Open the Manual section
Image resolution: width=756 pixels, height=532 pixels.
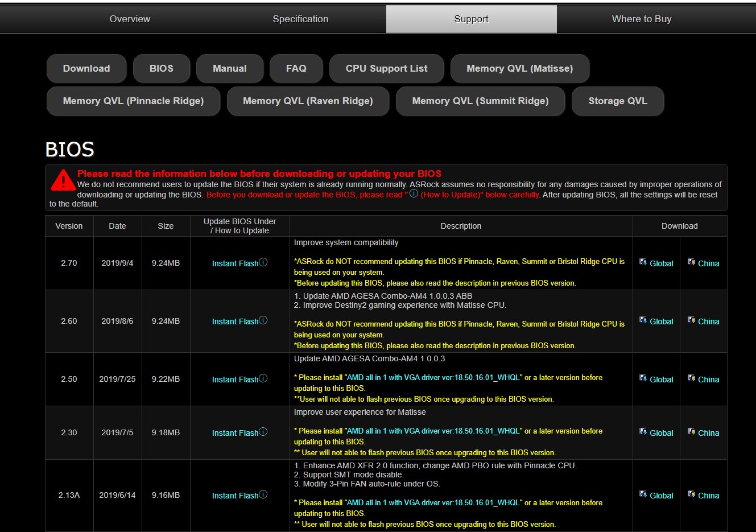pos(230,68)
